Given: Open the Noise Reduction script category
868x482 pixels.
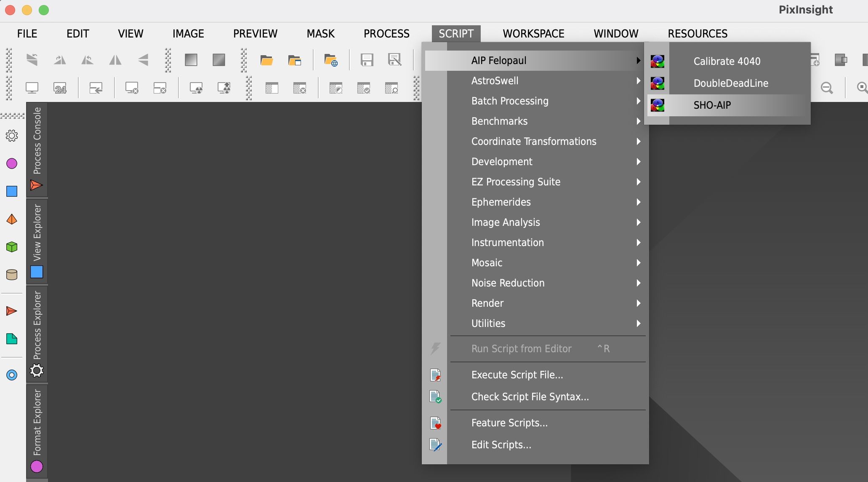Looking at the screenshot, I should (535, 283).
